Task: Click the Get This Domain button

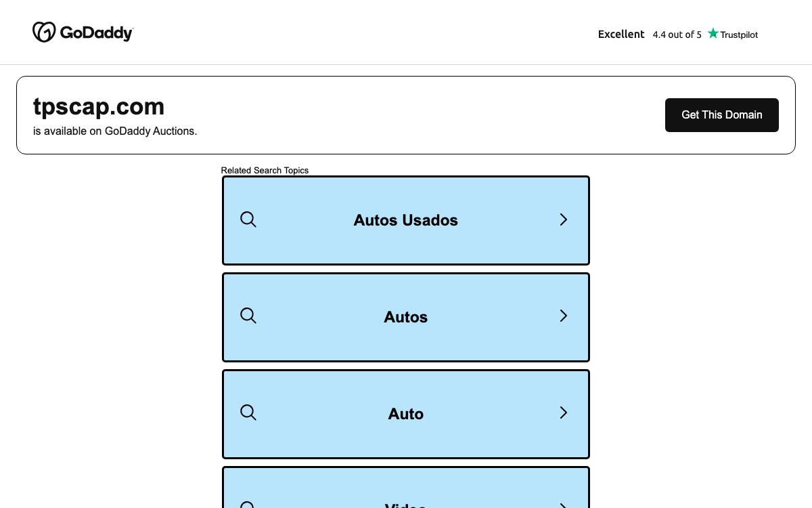Action: 721,115
